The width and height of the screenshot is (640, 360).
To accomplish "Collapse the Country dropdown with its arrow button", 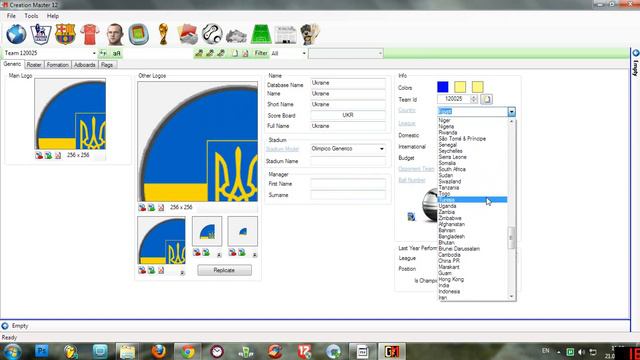I will pyautogui.click(x=511, y=111).
